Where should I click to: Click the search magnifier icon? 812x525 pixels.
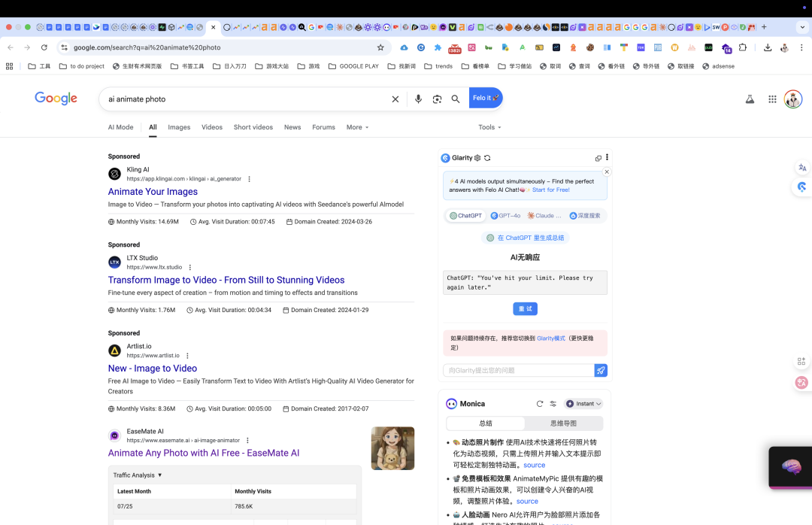(455, 99)
